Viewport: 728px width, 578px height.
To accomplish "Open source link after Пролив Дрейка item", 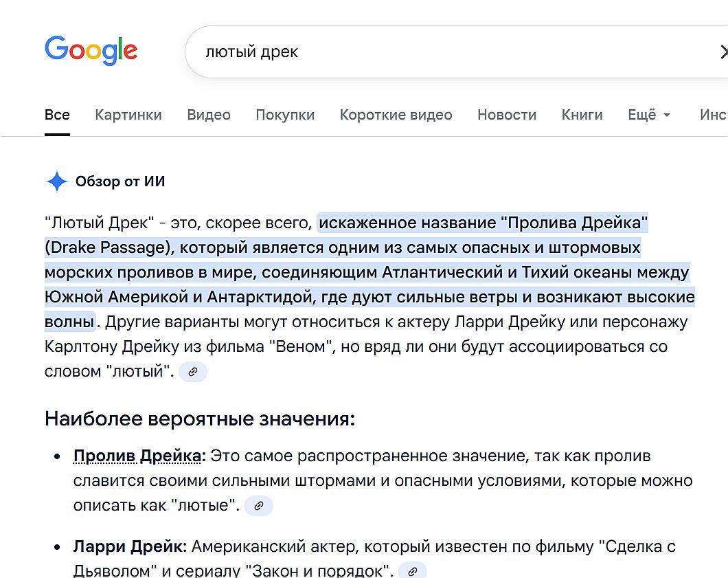I will (259, 506).
